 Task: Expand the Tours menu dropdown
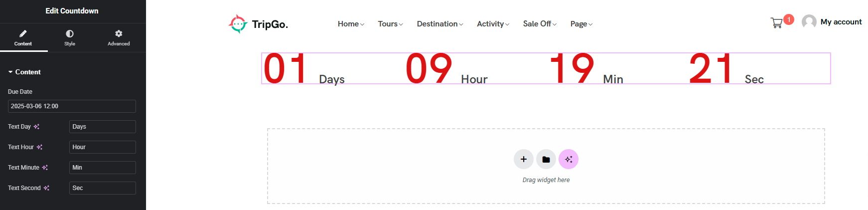point(390,24)
